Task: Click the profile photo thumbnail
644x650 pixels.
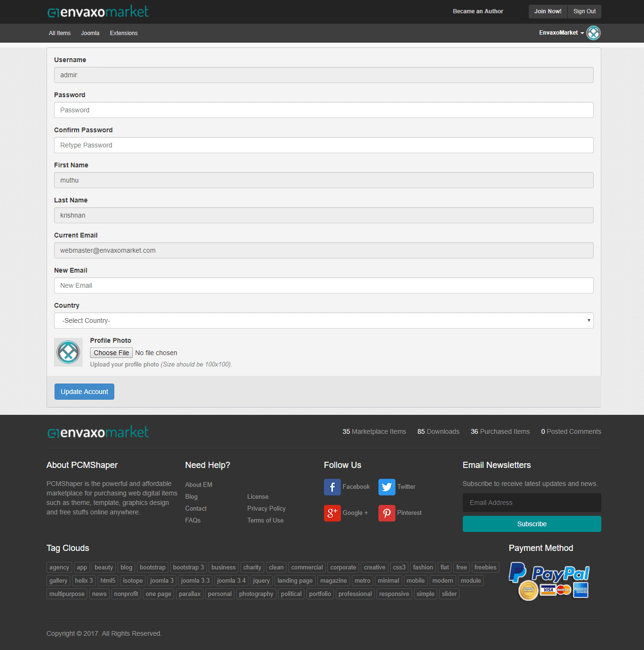Action: 68,352
